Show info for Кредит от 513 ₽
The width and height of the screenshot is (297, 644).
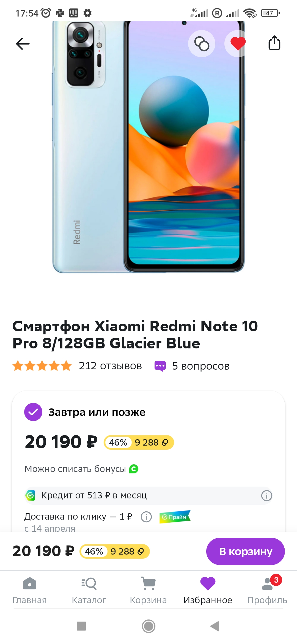tap(266, 496)
